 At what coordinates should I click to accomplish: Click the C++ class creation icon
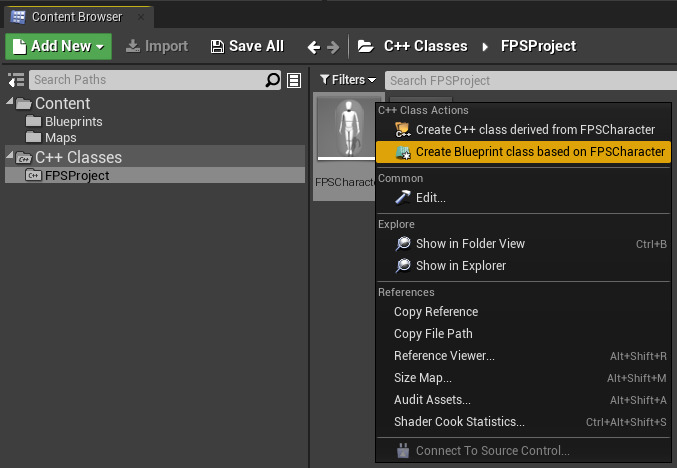pyautogui.click(x=403, y=130)
